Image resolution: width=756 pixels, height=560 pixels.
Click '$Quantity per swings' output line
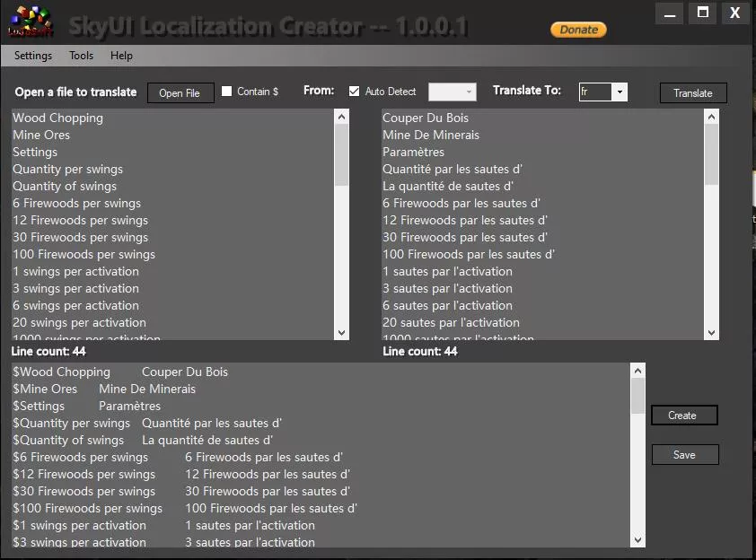click(147, 423)
